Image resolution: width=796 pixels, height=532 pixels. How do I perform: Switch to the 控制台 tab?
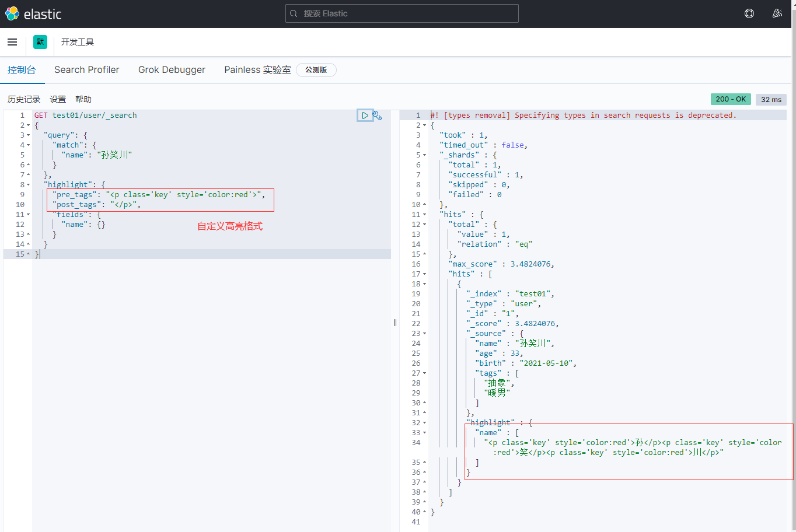(22, 70)
